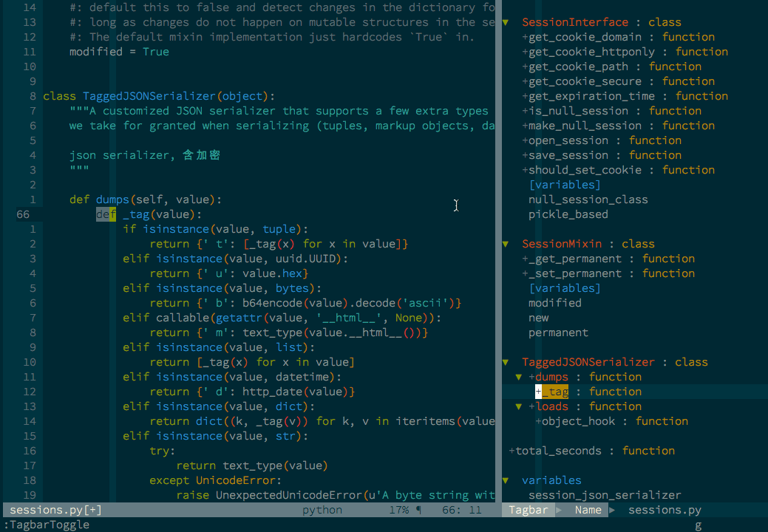Collapse the SessionMixin class fold triangle
Screen dimensions: 768x532
[506, 243]
